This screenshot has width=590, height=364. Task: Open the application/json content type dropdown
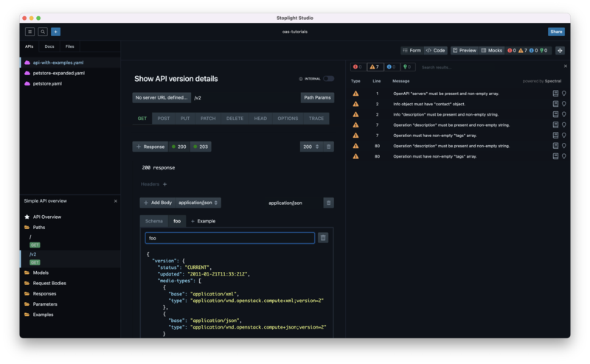pos(198,203)
